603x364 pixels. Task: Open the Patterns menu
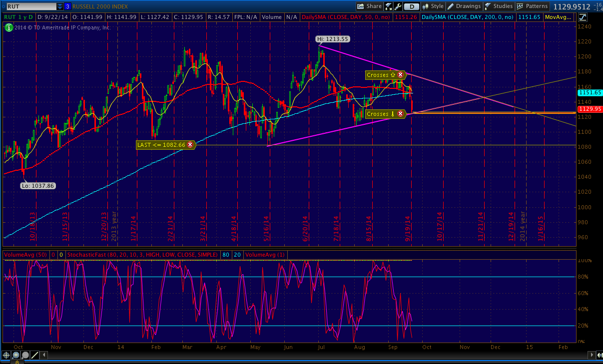coord(532,6)
